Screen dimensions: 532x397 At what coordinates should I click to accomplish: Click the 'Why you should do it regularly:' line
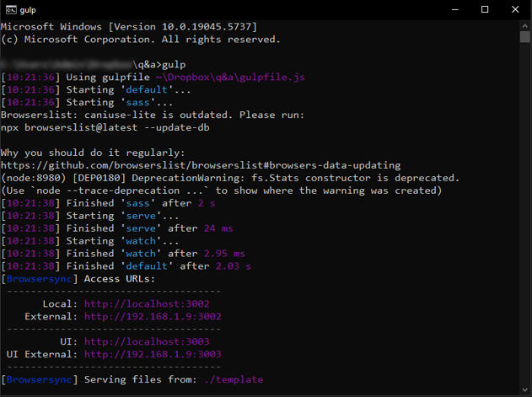click(93, 153)
